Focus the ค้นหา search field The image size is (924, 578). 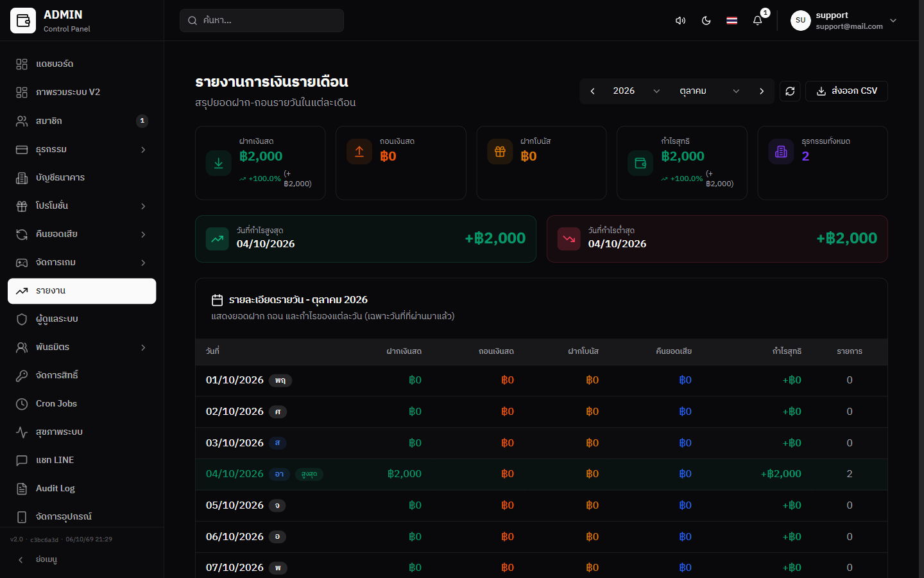(x=262, y=21)
